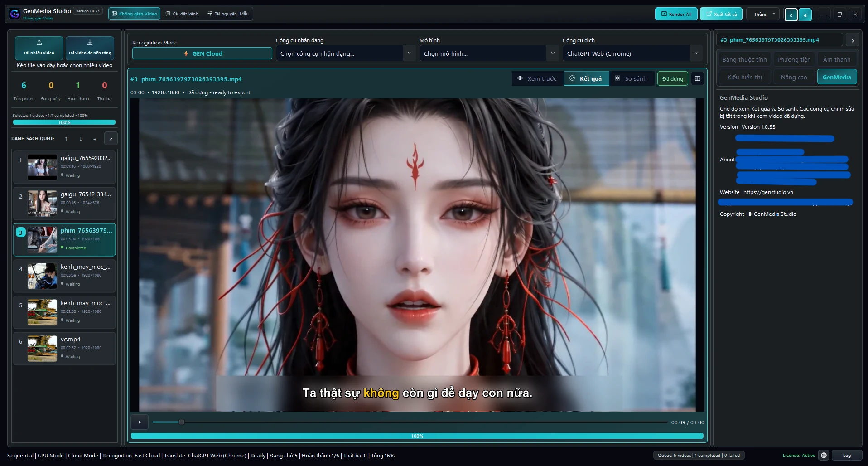Select first queue item gaigu_765592832
The height and width of the screenshot is (466, 868).
click(64, 167)
